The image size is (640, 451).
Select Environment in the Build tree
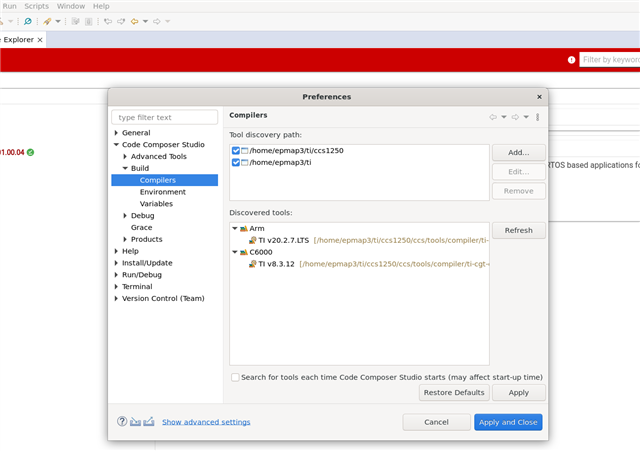pyautogui.click(x=162, y=192)
